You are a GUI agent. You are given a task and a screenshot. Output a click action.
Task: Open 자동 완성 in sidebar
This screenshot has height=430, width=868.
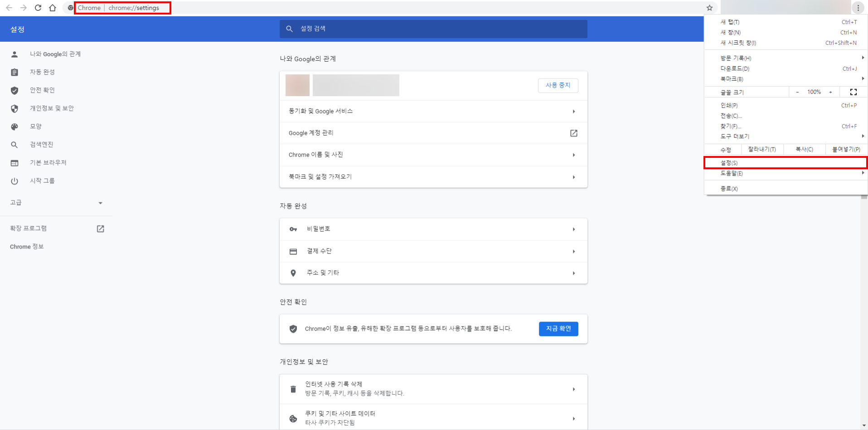(42, 72)
